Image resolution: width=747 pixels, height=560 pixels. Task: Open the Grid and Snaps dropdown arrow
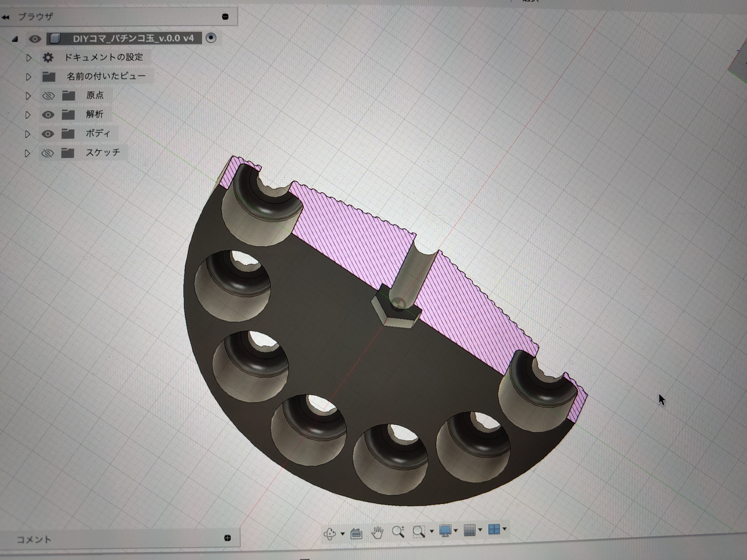click(480, 530)
